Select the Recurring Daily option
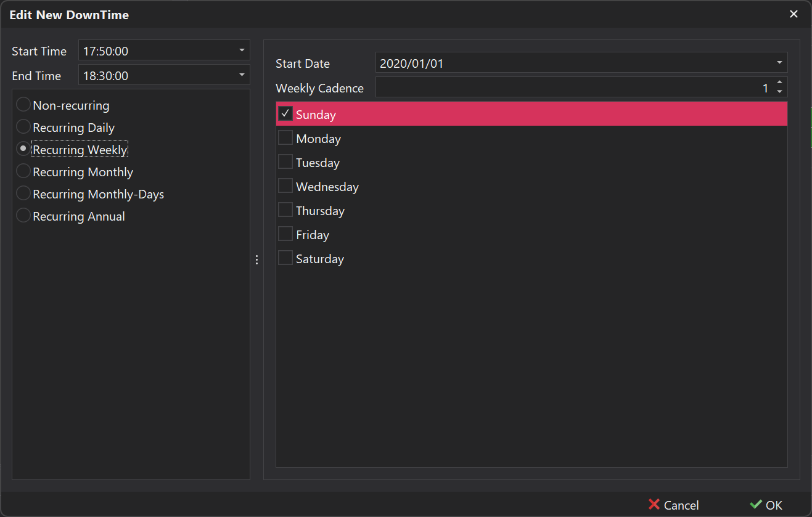The height and width of the screenshot is (517, 812). coord(23,126)
